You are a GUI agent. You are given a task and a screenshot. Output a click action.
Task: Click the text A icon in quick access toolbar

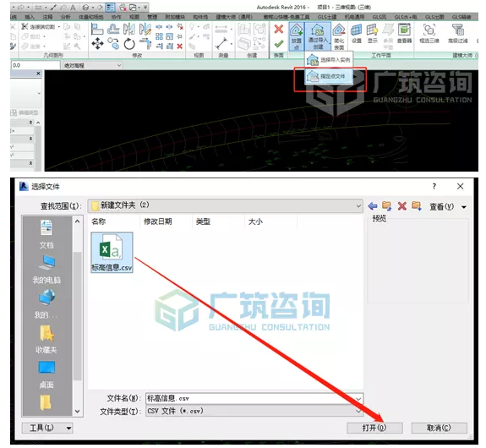pos(73,7)
